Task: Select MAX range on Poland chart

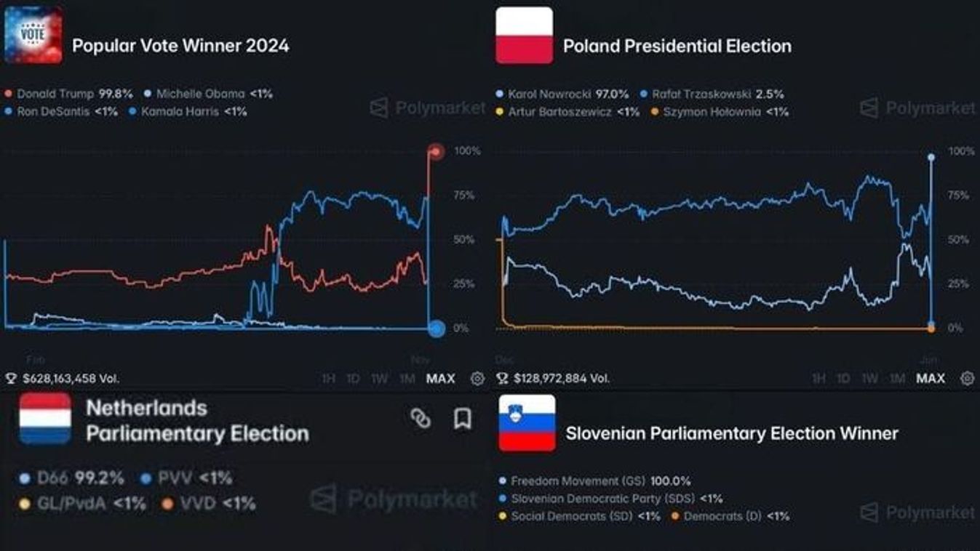Action: click(x=931, y=379)
